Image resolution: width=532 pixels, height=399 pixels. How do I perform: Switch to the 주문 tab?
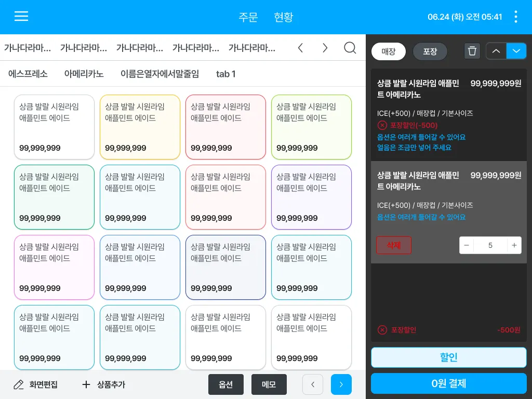248,17
